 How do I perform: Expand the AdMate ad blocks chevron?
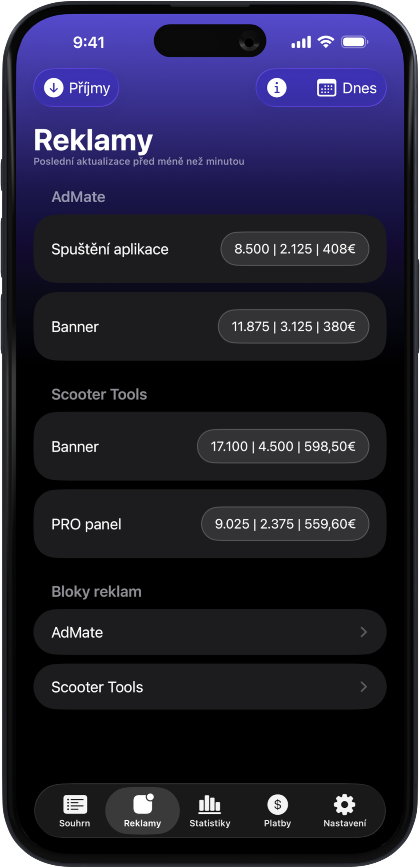[363, 632]
